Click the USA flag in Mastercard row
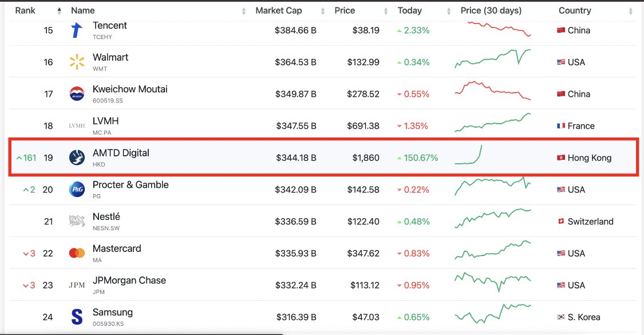 [x=560, y=253]
